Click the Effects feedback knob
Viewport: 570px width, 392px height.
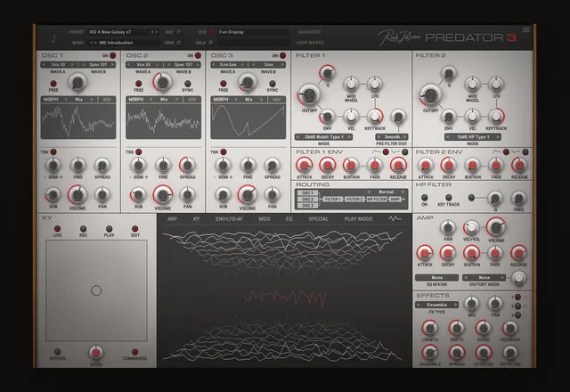tap(510, 329)
